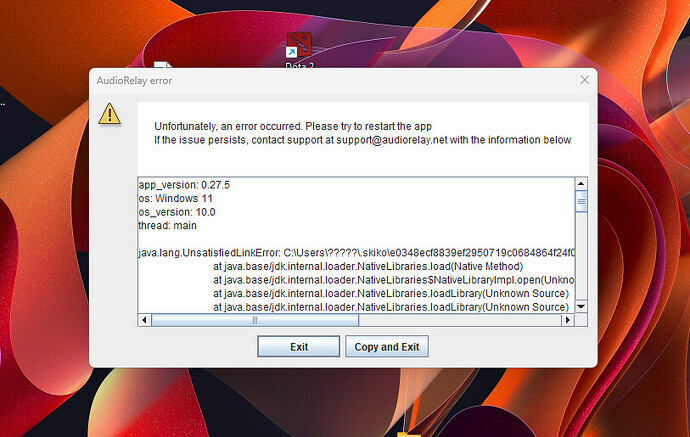Click the horizontal scrollbar right arrow
Image resolution: width=690 pixels, height=437 pixels.
point(568,320)
